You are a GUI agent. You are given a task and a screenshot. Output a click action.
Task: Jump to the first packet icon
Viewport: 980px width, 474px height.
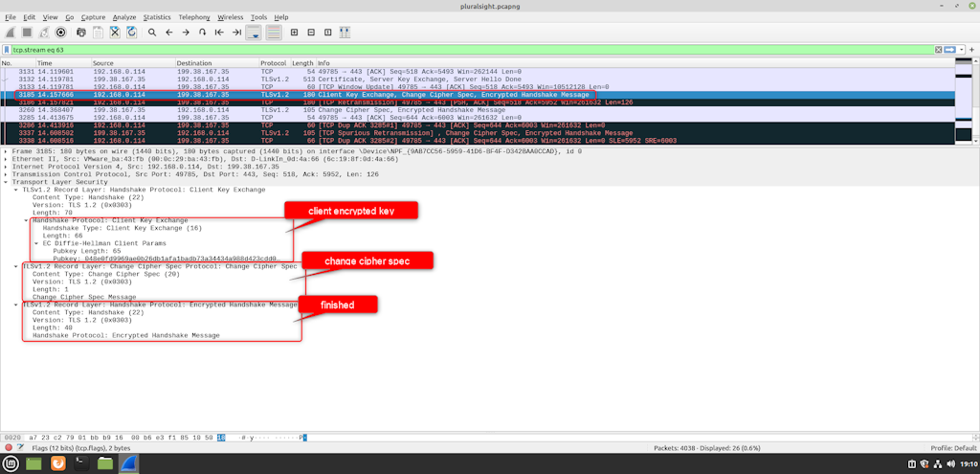(219, 32)
